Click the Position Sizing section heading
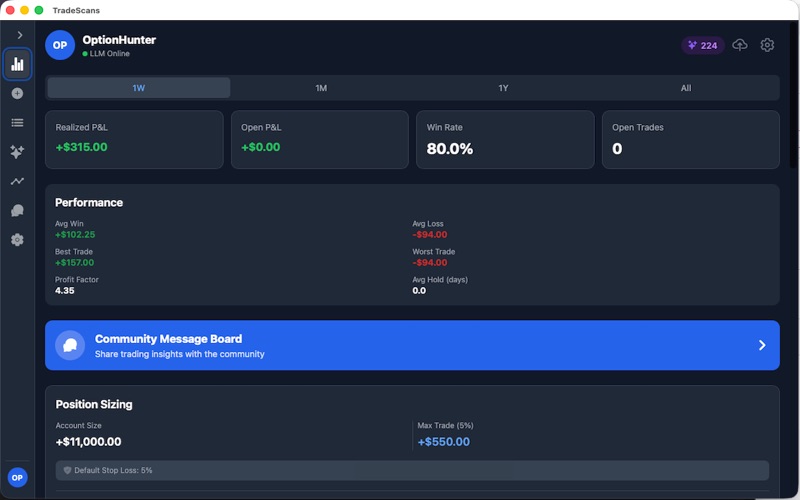800x500 pixels. 94,404
